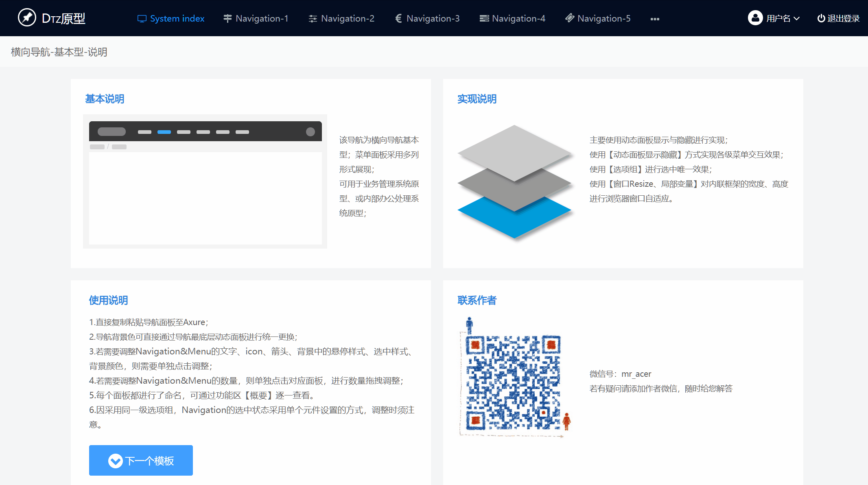
Task: Open the Navigation-5 menu item
Action: [598, 18]
